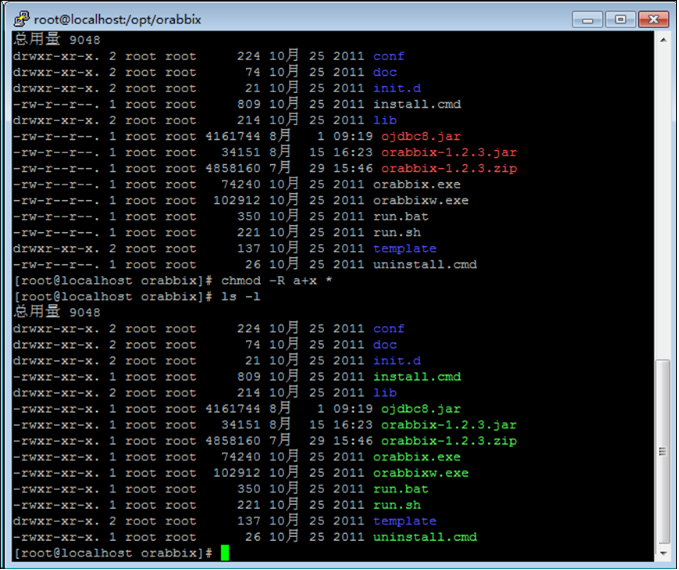Screen dimensions: 679x570
Task: Click the green orabbix.exe filename
Action: (417, 457)
